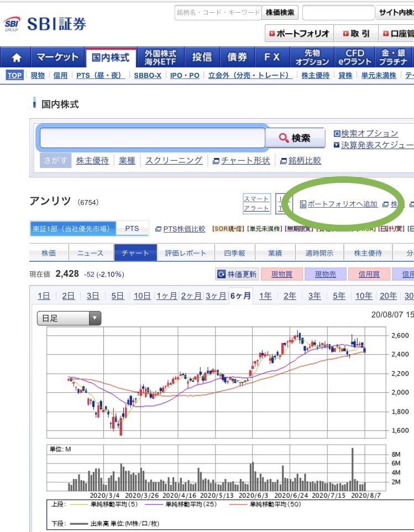Open 立会外(分売・トレード) link

click(x=250, y=75)
